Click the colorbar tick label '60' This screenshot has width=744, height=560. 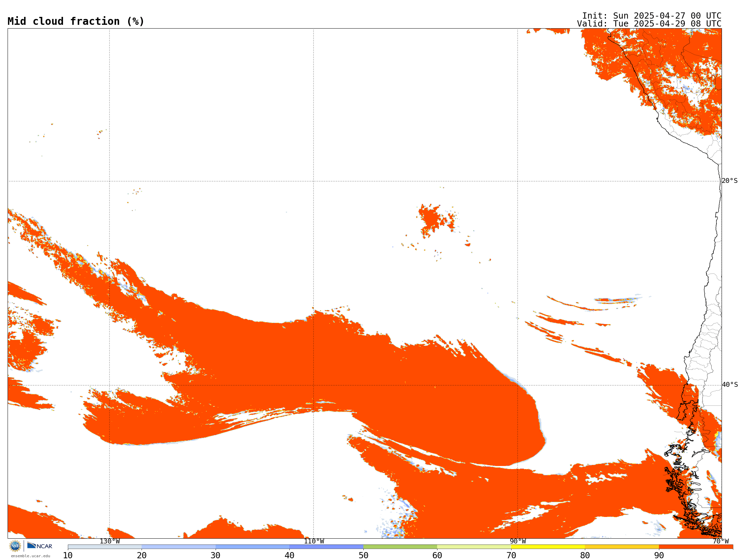[437, 555]
